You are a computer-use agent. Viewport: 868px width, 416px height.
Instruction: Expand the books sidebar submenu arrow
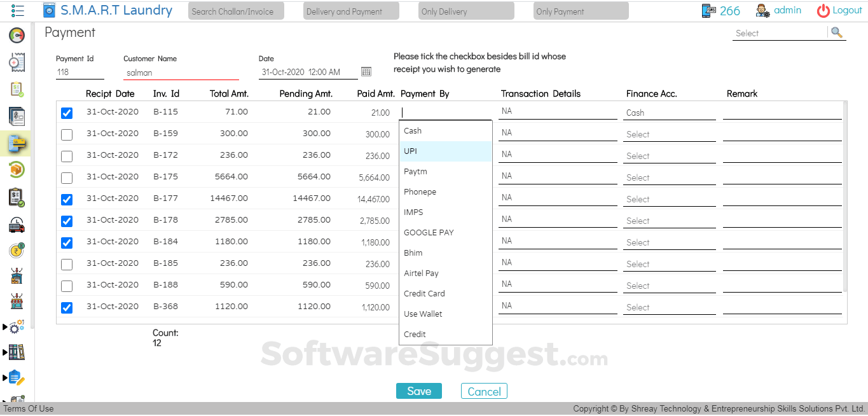point(5,352)
